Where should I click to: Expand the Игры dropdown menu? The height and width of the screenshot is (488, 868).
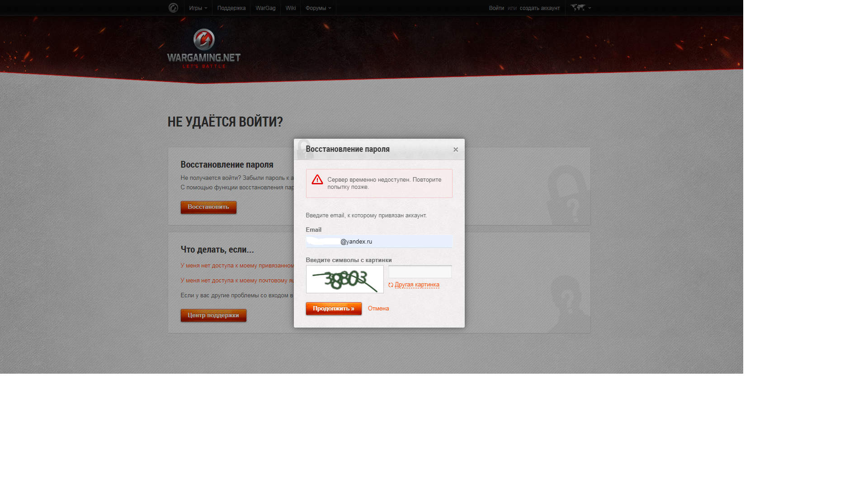198,8
